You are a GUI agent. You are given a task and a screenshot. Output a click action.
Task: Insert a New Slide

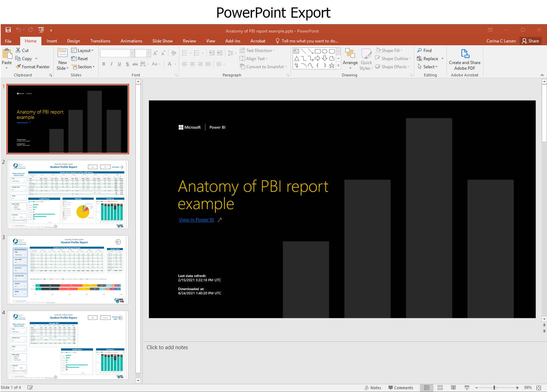pyautogui.click(x=63, y=59)
